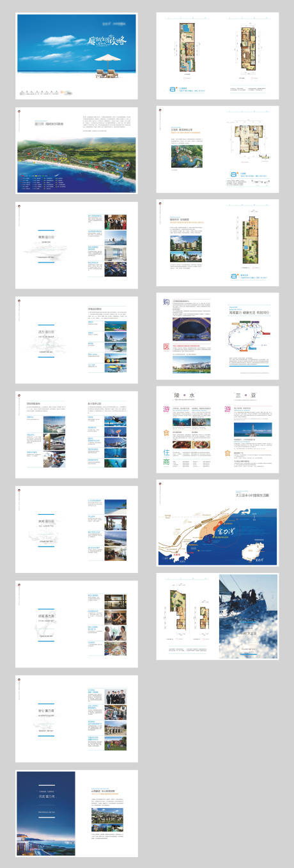Select the staff in suits photo spread
Viewport: 294px width, 868px height.
point(77,719)
